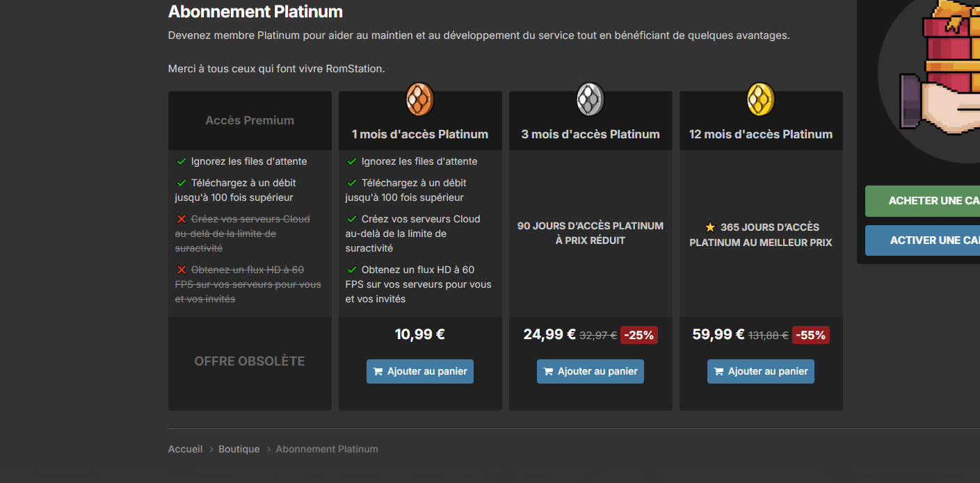The width and height of the screenshot is (980, 483).
Task: Click cart icon in 24,99 € Ajouter button
Action: coord(549,372)
